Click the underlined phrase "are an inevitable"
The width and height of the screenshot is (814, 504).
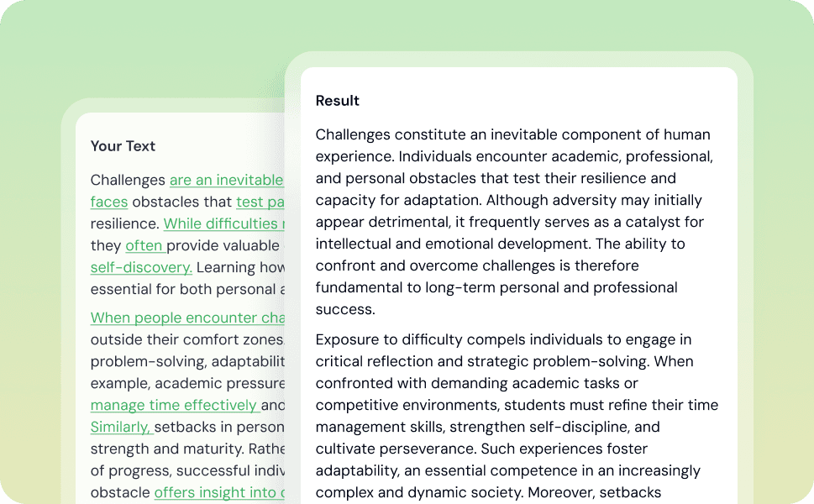[x=226, y=180]
